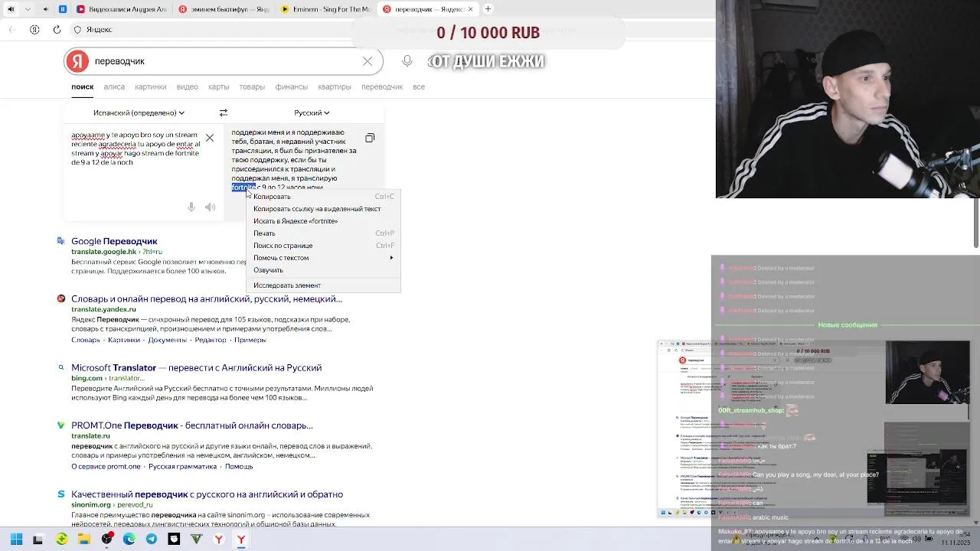
Task: Open a new browser tab
Action: click(x=488, y=9)
